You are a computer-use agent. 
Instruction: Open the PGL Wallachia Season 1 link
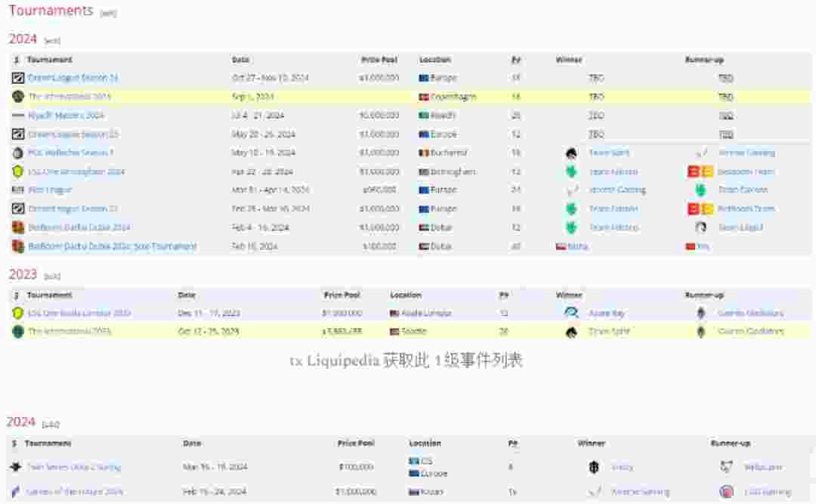coord(71,153)
